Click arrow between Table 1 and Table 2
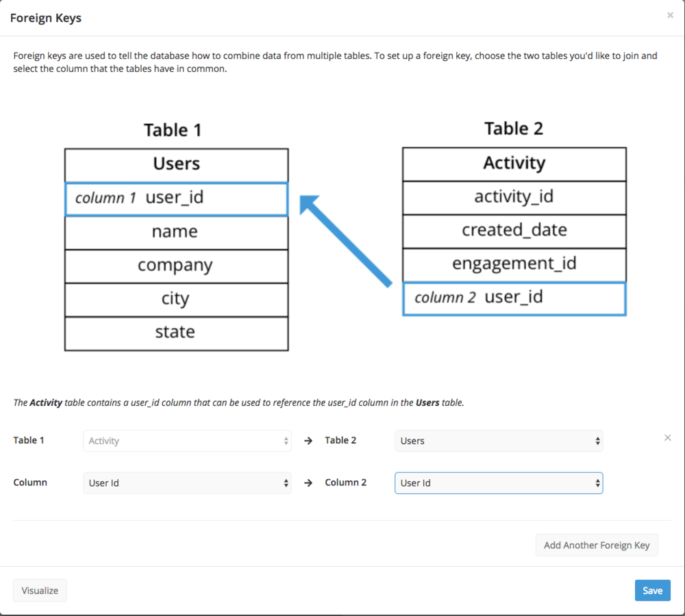 (x=308, y=441)
